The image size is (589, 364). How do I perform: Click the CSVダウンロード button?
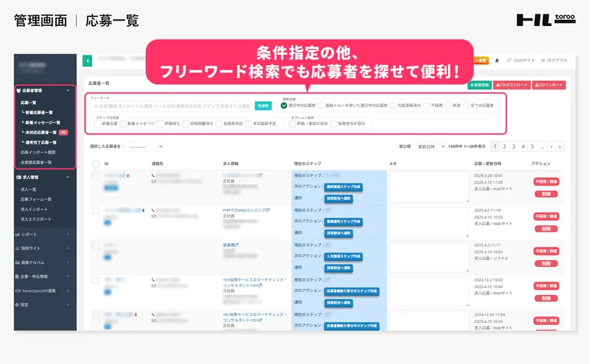tap(512, 85)
